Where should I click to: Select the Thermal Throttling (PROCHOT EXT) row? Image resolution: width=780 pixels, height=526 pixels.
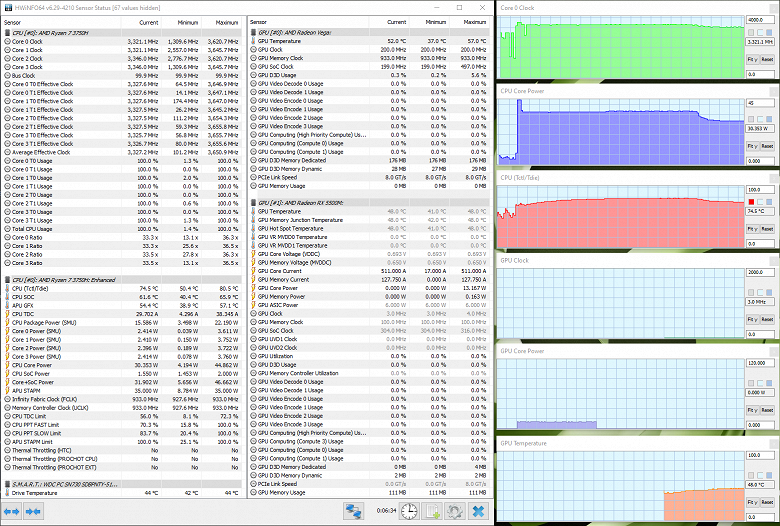pos(121,467)
